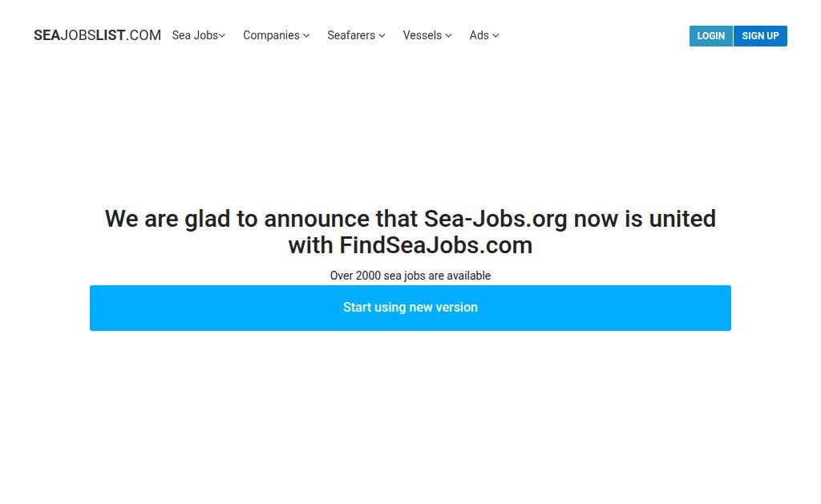Click the Start using new version button

pyautogui.click(x=410, y=308)
